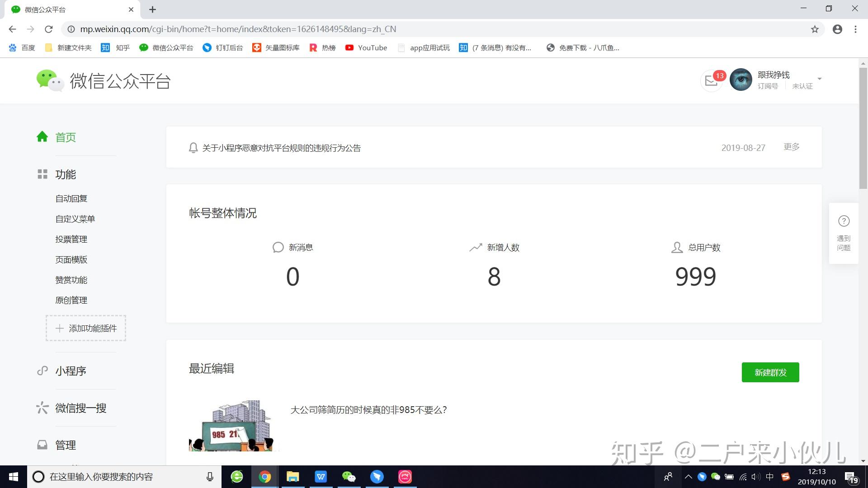Open the green 360 browser taskbar icon

pos(237,477)
